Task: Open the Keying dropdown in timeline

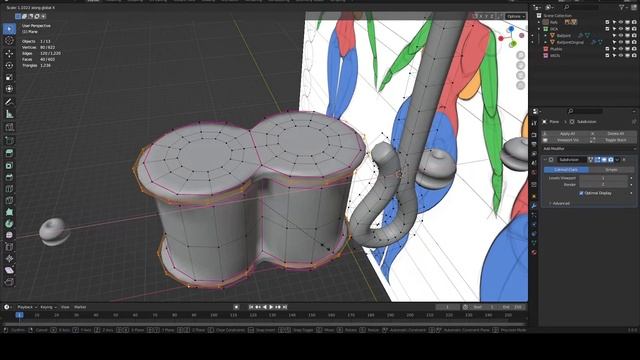Action: (48, 307)
